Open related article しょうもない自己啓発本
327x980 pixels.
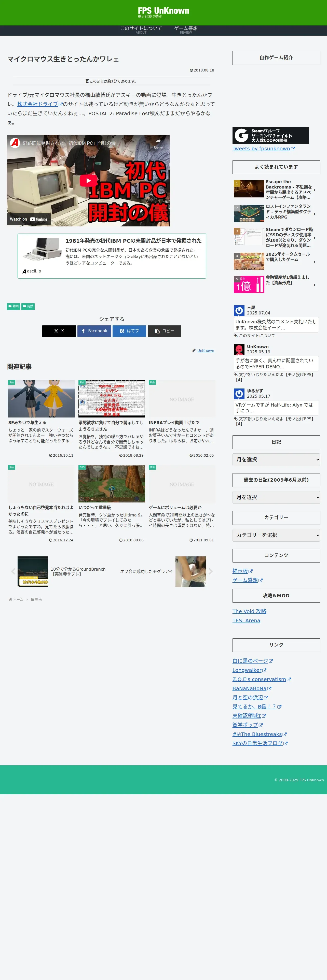pos(42,504)
